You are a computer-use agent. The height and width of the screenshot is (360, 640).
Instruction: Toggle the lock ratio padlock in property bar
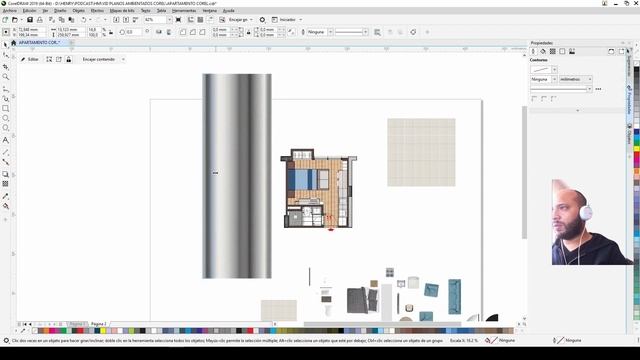click(111, 32)
